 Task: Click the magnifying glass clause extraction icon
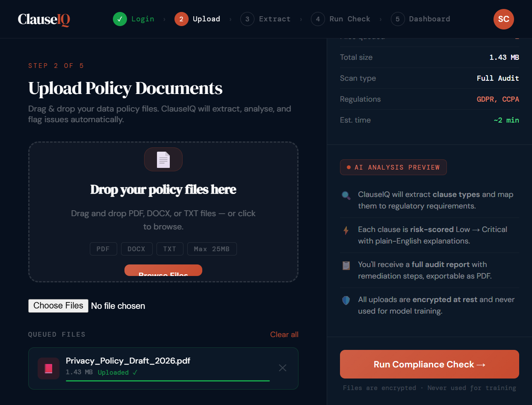[x=346, y=195]
